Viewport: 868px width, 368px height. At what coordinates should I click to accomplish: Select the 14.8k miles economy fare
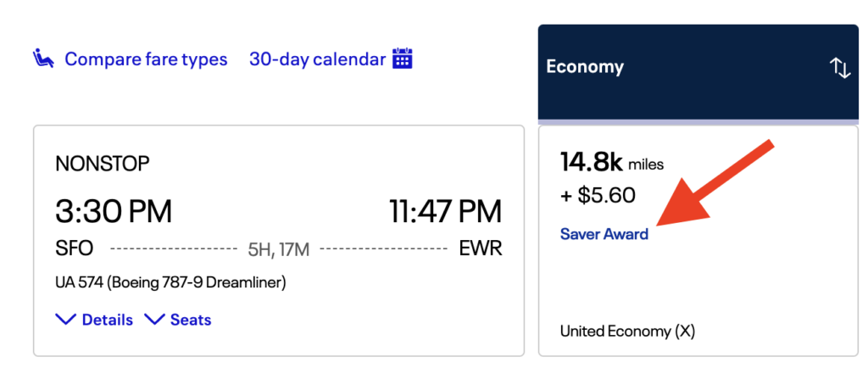612,162
